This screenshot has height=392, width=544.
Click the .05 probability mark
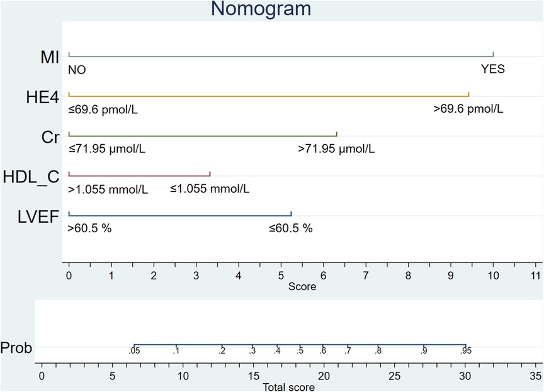134,350
